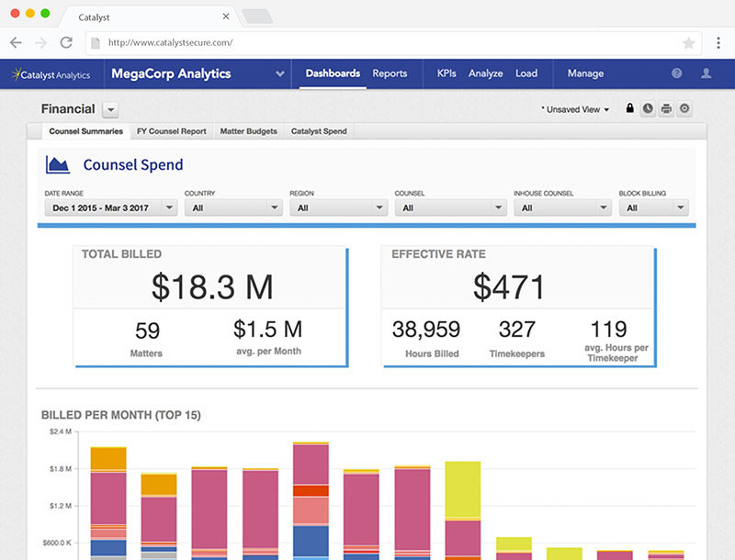Select KPIs in the navigation bar
This screenshot has width=735, height=560.
point(446,73)
